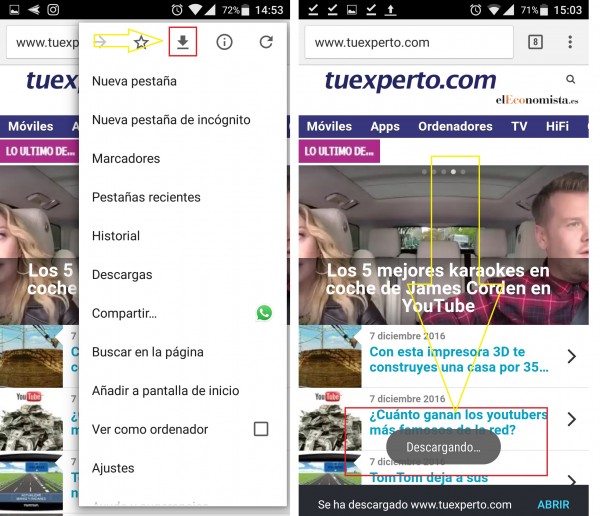Screen dimensions: 600x516
Task: Bookmark page with the star icon
Action: pyautogui.click(x=142, y=42)
